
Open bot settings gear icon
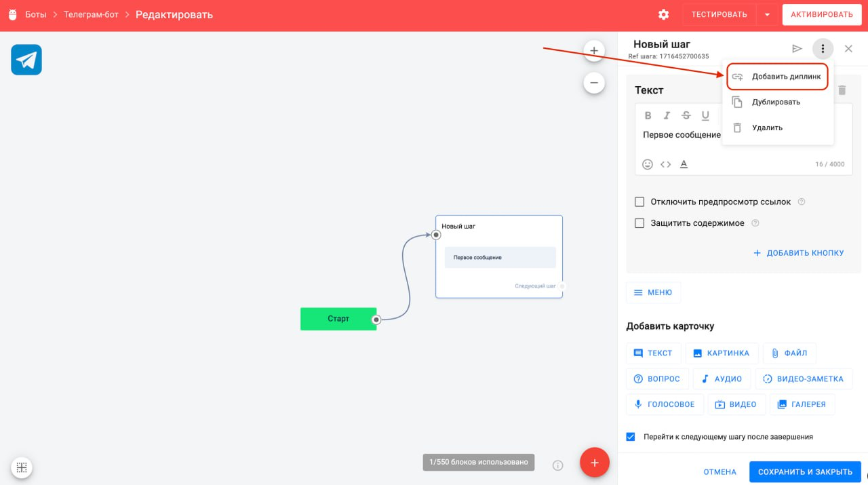pos(663,15)
